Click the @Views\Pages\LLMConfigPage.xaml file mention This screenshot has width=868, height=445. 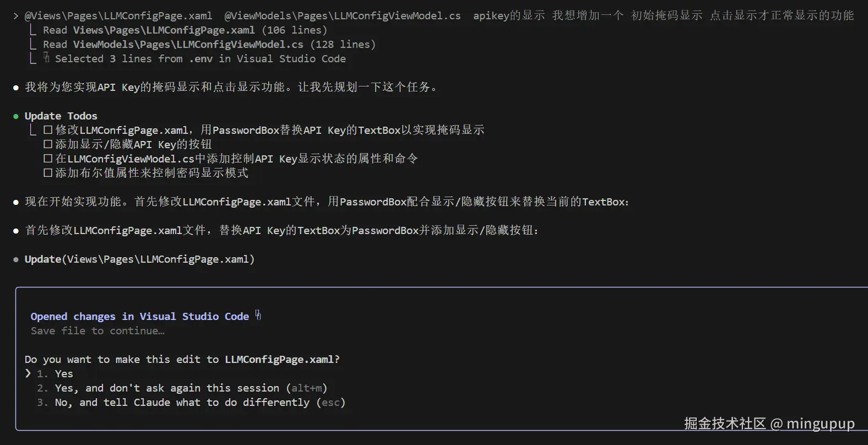point(118,15)
